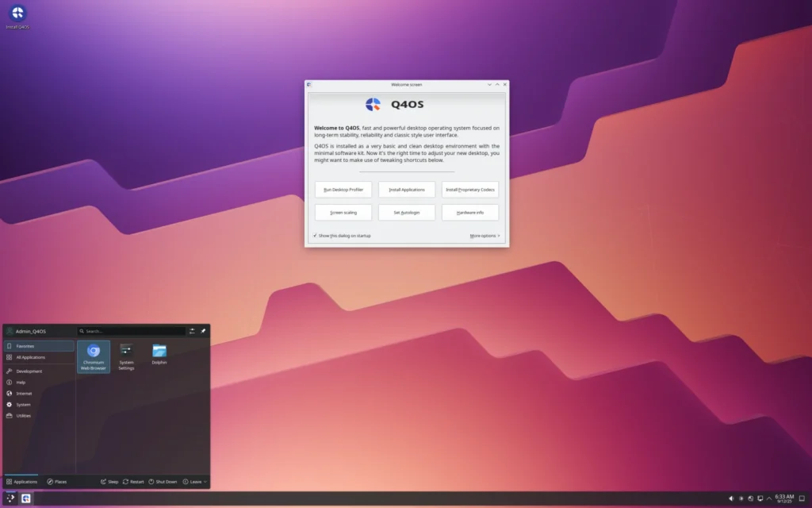Click the clipboard icon in the system tray
This screenshot has width=812, height=508.
[x=760, y=498]
